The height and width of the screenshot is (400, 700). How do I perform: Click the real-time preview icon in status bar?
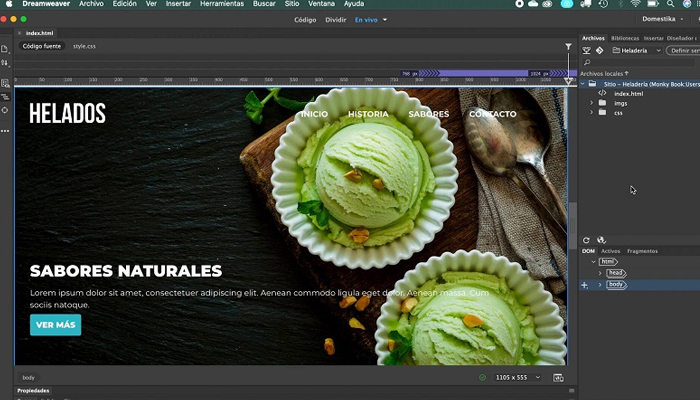[558, 378]
